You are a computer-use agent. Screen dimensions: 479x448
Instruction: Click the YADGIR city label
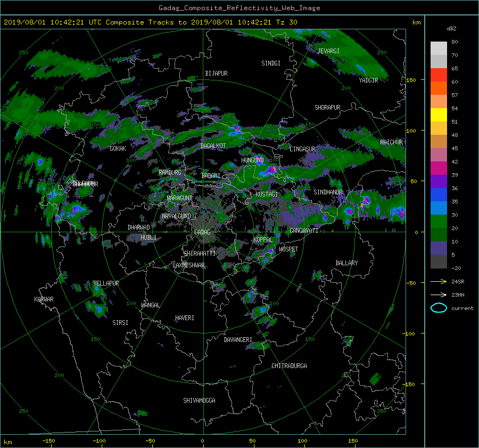[368, 80]
